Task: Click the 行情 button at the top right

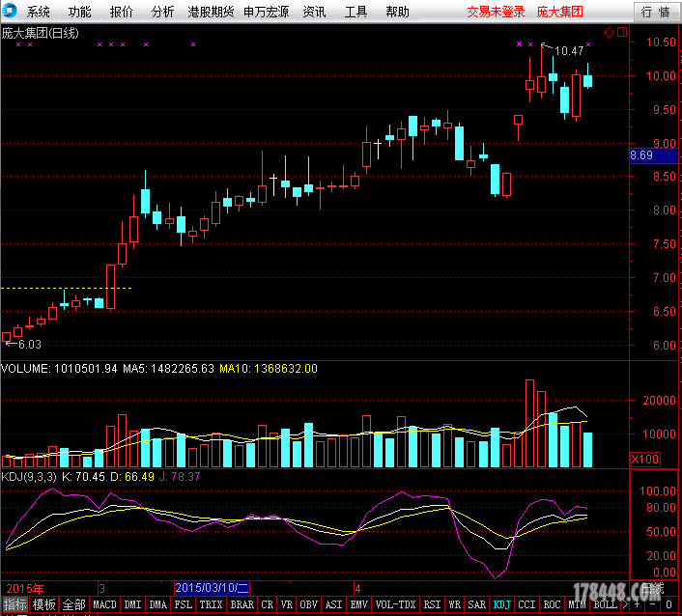Action: (x=656, y=12)
